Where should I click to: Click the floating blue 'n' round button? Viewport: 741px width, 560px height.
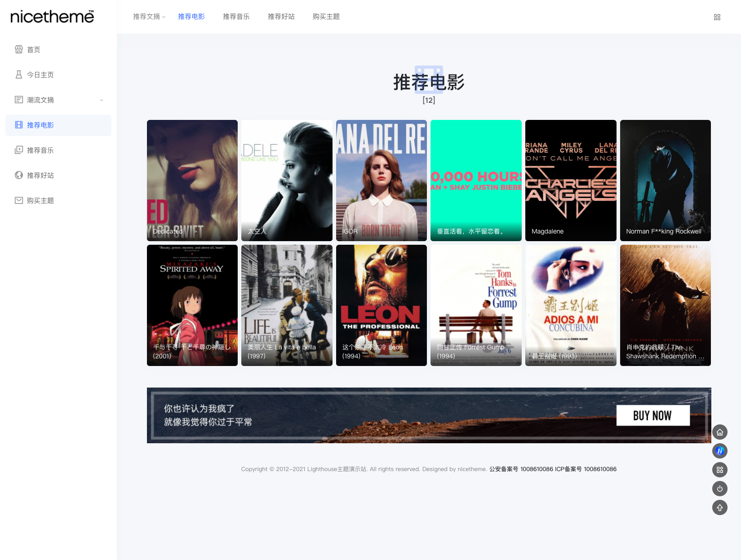[720, 451]
